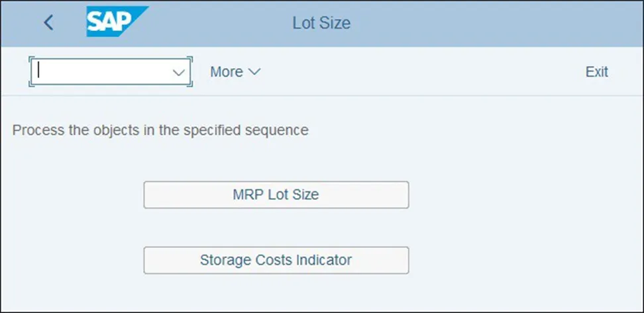This screenshot has height=313, width=644.
Task: Open the Storage Costs Indicator object
Action: 276,260
